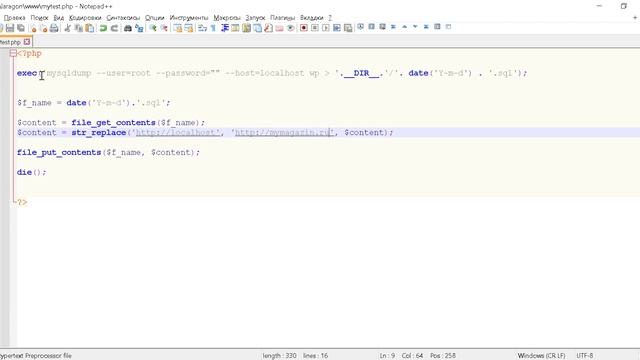Collapse the <?php fold marker
640x360 pixels.
click(13, 53)
